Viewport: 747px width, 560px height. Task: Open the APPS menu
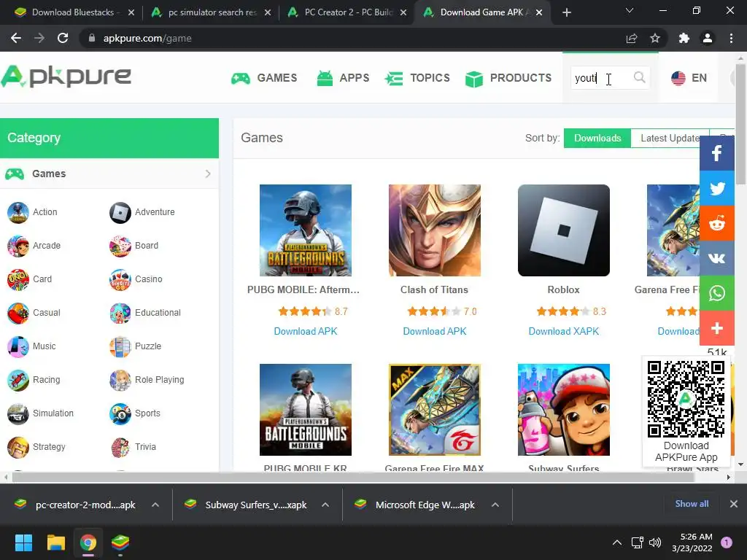[x=343, y=78]
